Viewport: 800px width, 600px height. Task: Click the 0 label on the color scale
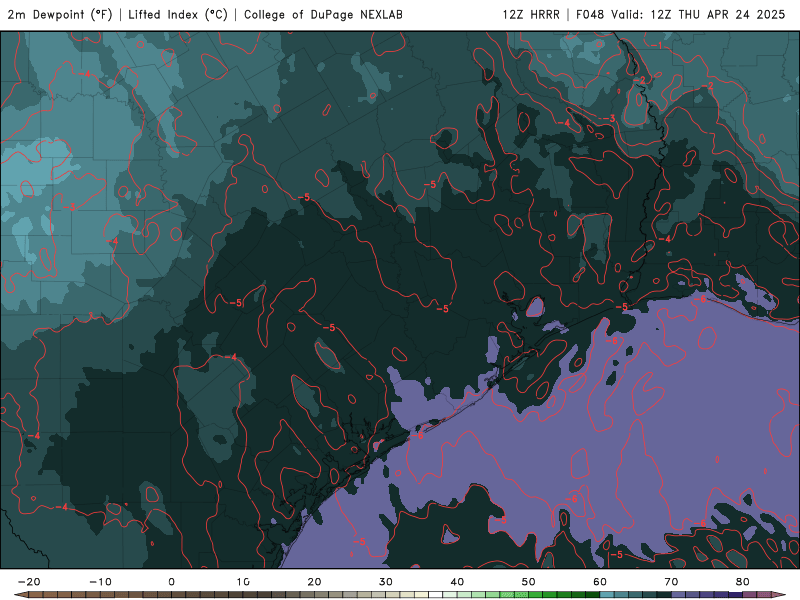click(171, 582)
